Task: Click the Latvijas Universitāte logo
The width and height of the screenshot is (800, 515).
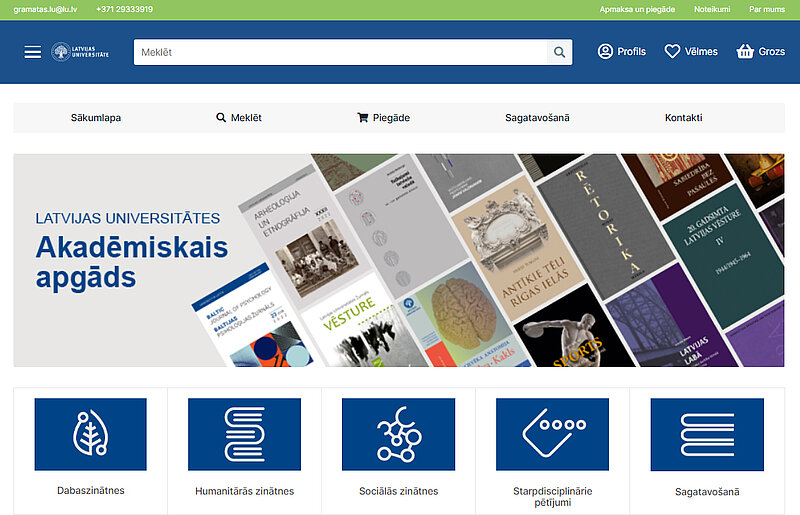Action: pos(80,52)
